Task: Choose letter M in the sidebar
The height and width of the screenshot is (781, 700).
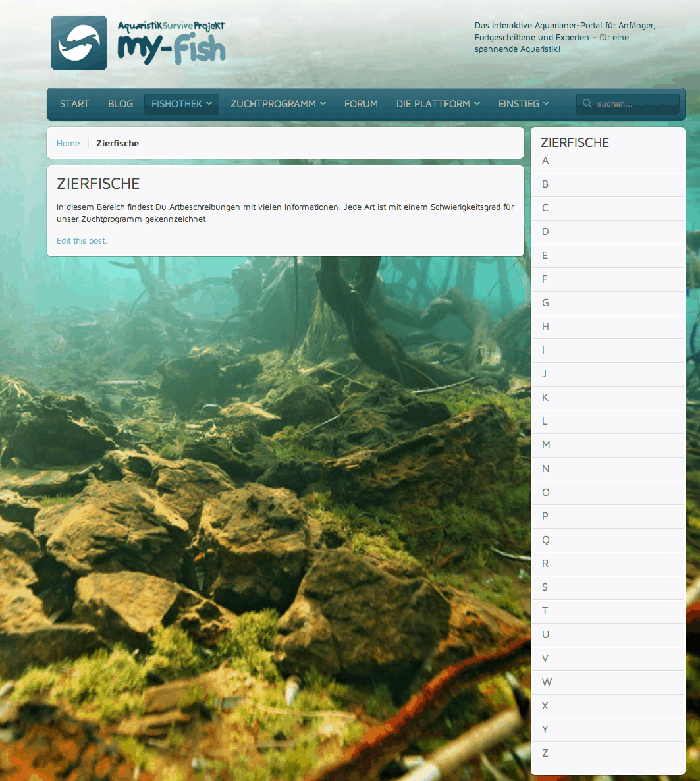Action: click(546, 445)
